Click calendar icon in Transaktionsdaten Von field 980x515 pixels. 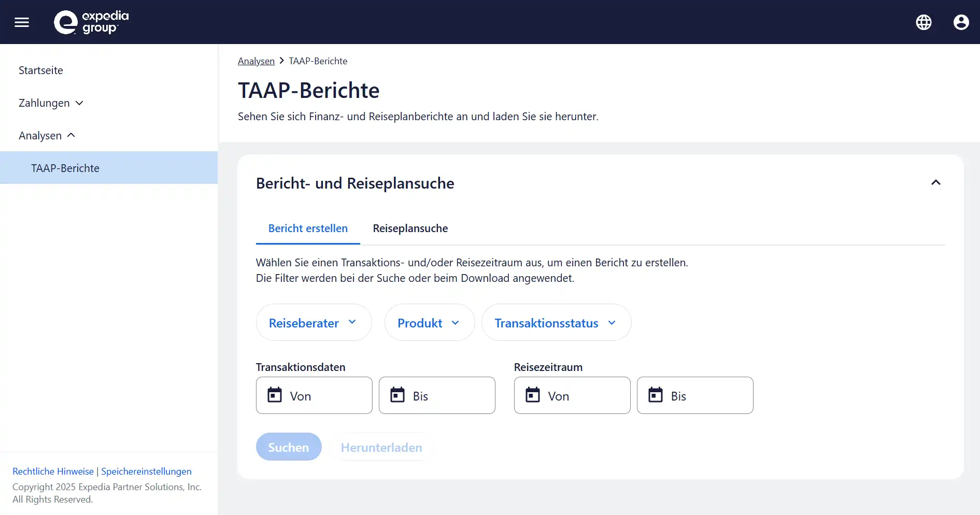coord(275,395)
